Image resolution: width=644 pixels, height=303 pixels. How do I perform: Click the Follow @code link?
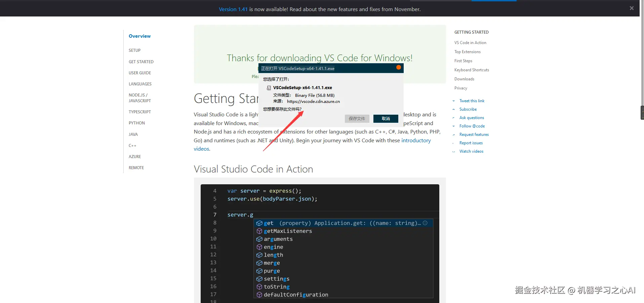pyautogui.click(x=472, y=126)
